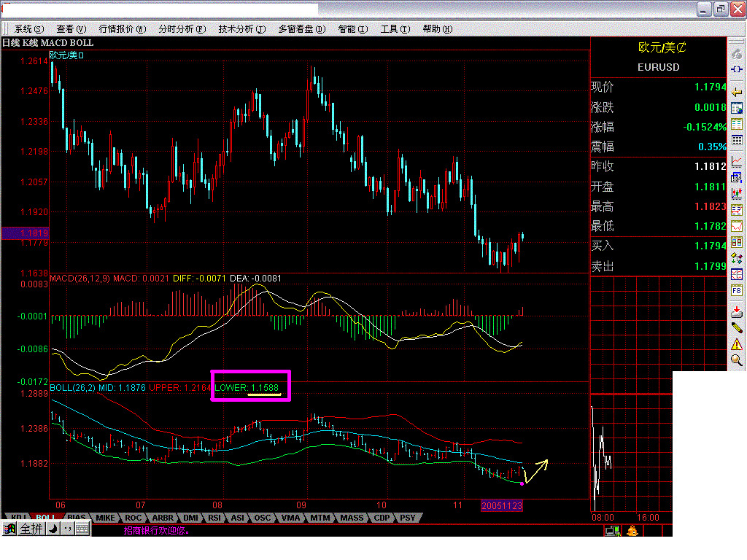Switch to the ROC indicator tab
Image resolution: width=747 pixels, height=560 pixels.
pos(133,518)
